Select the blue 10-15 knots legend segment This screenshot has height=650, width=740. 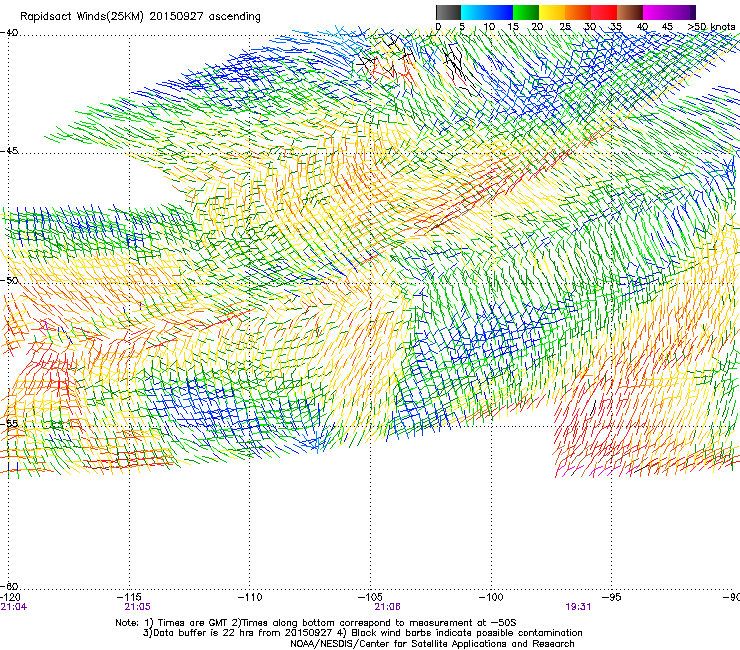point(500,12)
